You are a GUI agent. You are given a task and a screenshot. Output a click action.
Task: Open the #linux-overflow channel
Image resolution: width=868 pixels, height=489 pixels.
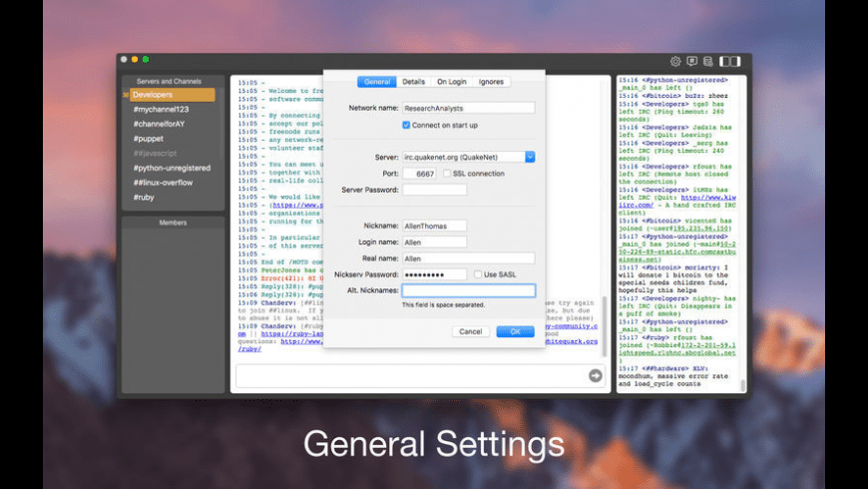click(163, 183)
